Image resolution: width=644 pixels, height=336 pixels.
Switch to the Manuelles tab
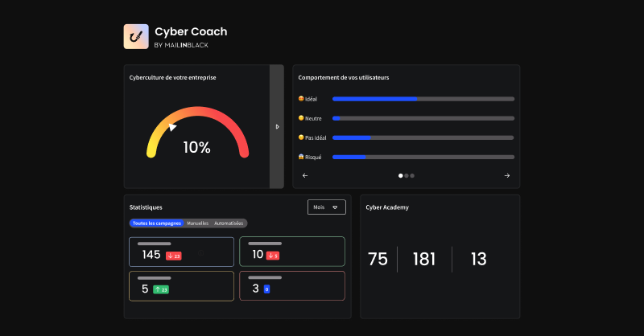pos(197,223)
